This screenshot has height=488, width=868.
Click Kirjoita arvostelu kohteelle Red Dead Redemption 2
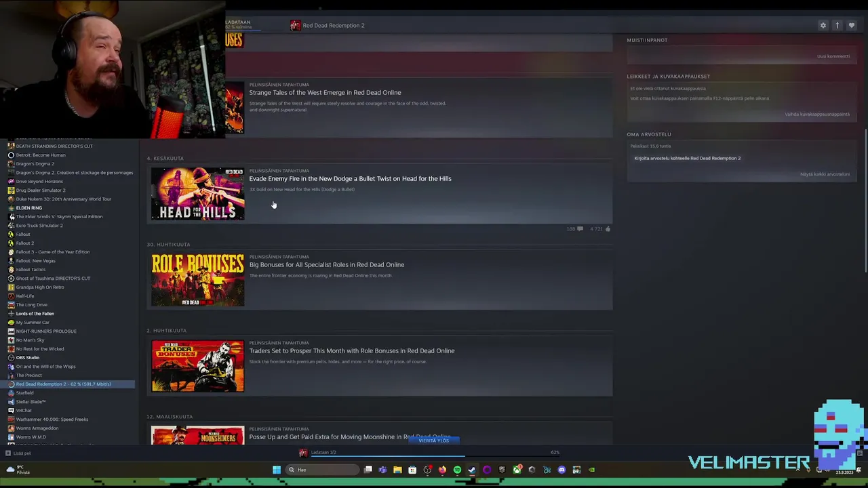(688, 158)
